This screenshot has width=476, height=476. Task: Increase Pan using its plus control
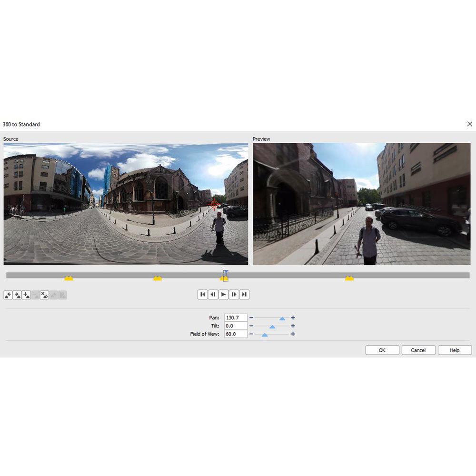(293, 317)
